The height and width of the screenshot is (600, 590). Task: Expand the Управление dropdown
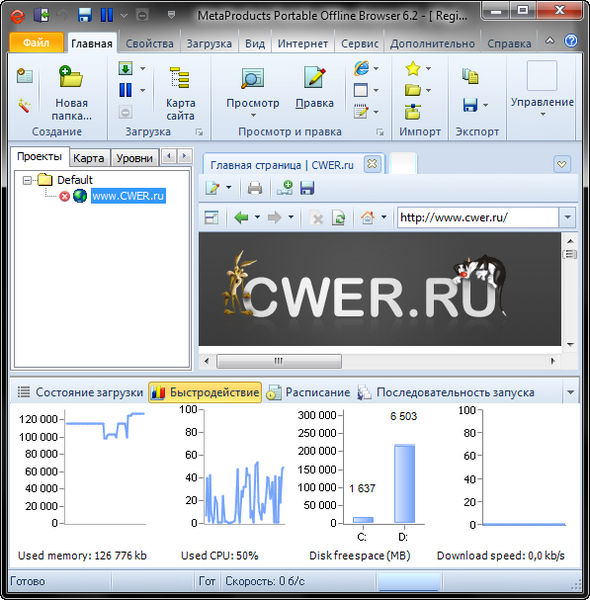543,114
